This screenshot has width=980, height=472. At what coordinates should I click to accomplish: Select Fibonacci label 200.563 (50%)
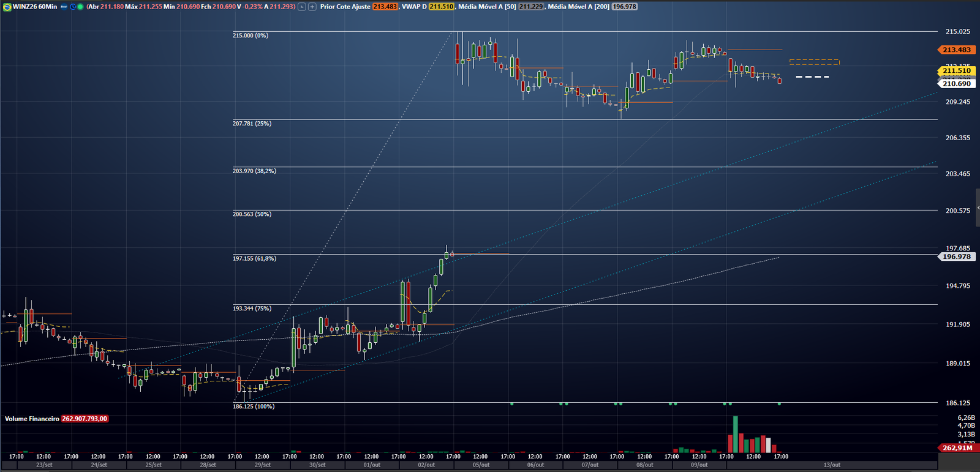(x=252, y=214)
